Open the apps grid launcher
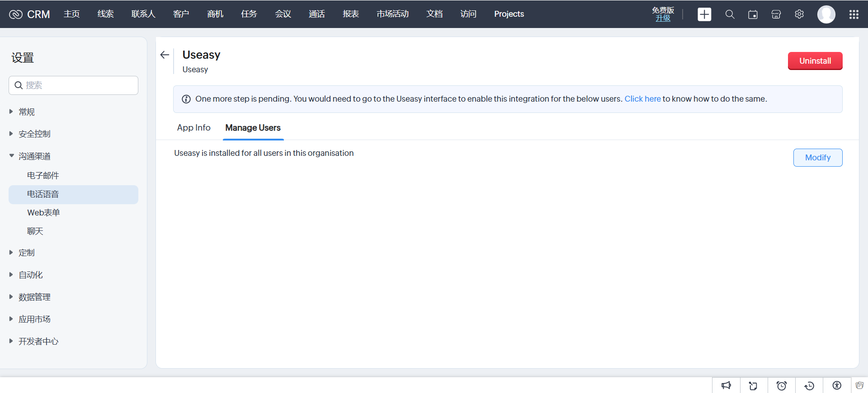Screen dimensions: 868x393 click(854, 14)
